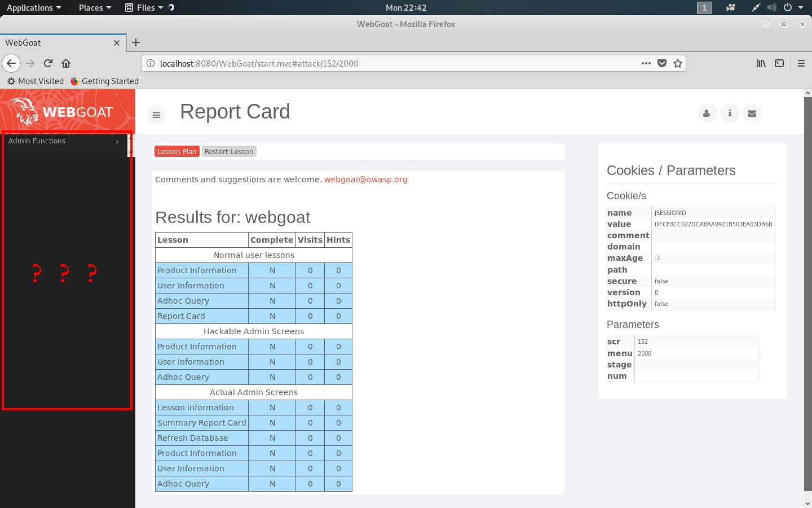Open the user profile icon in WebGoat header
Viewport: 812px width, 508px height.
pyautogui.click(x=707, y=113)
